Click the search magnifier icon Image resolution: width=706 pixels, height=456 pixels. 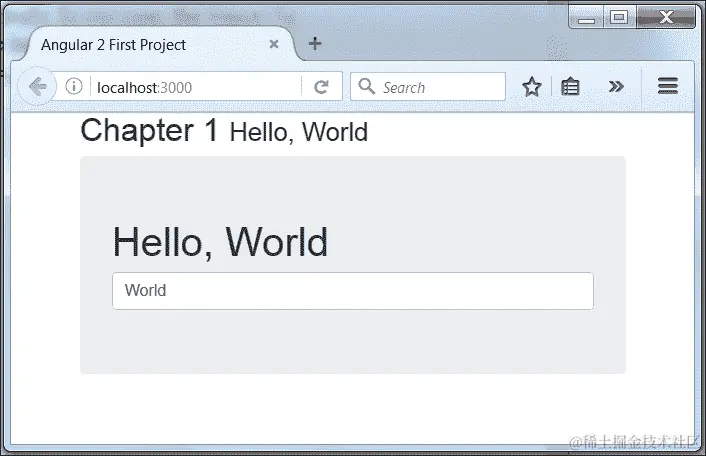(x=367, y=86)
